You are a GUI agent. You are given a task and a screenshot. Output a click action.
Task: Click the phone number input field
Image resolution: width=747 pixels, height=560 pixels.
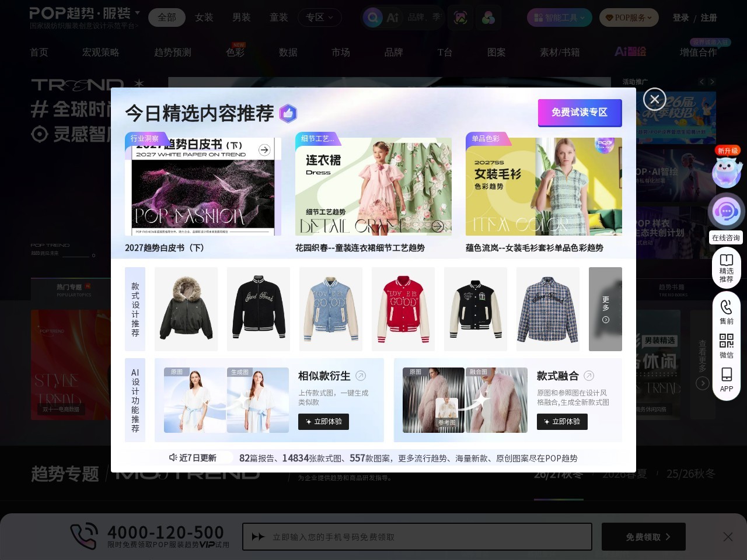(417, 537)
